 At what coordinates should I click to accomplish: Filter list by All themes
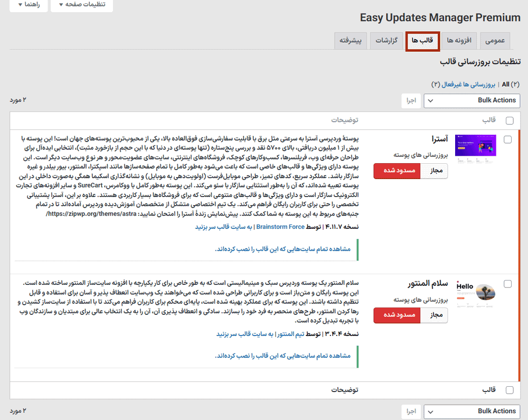[x=505, y=85]
